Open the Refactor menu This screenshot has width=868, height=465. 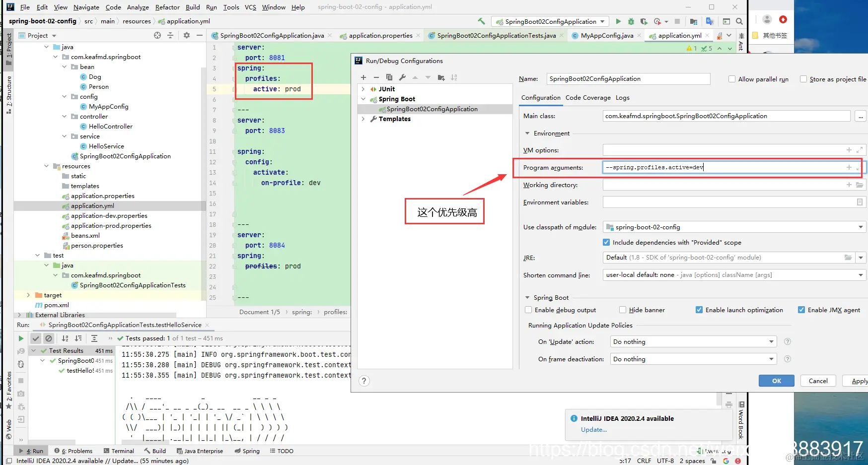coord(167,7)
